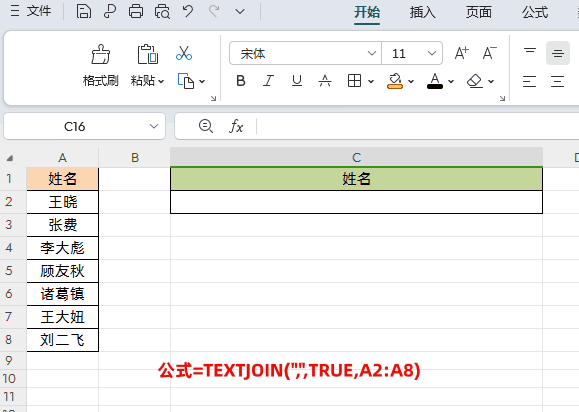Open the 粘贴 dropdown arrow
This screenshot has width=579, height=412.
pyautogui.click(x=161, y=81)
